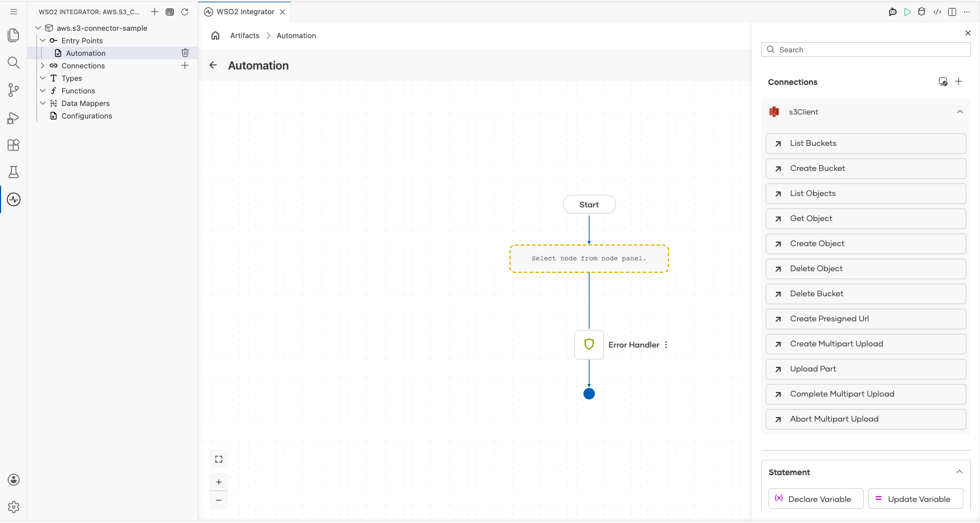This screenshot has width=980, height=523.
Task: Add a Declare Variable statement
Action: coord(816,499)
